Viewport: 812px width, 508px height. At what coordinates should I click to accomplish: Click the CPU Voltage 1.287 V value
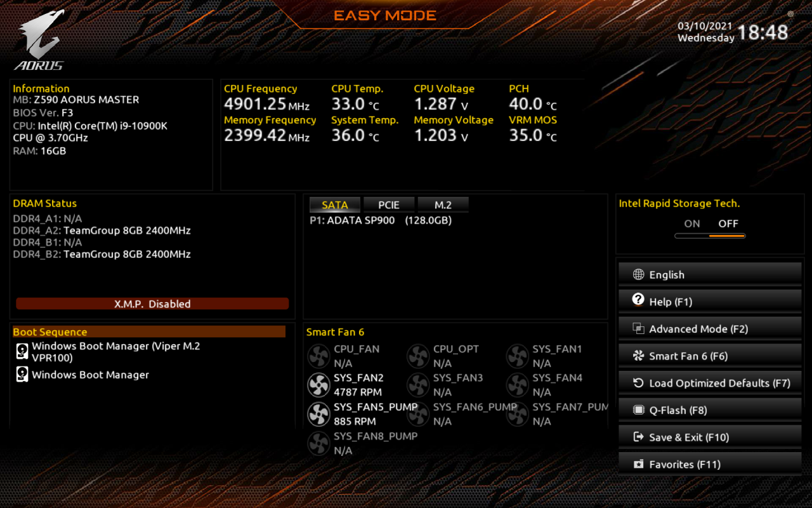442,104
